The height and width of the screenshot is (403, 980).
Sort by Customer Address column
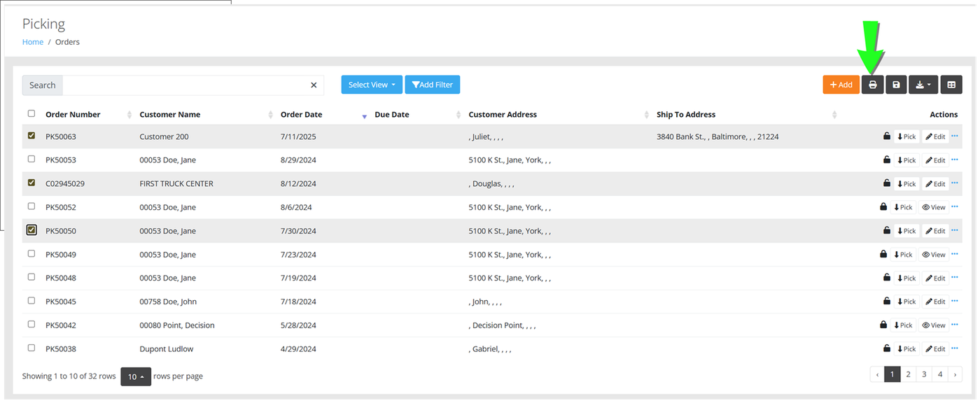[503, 115]
